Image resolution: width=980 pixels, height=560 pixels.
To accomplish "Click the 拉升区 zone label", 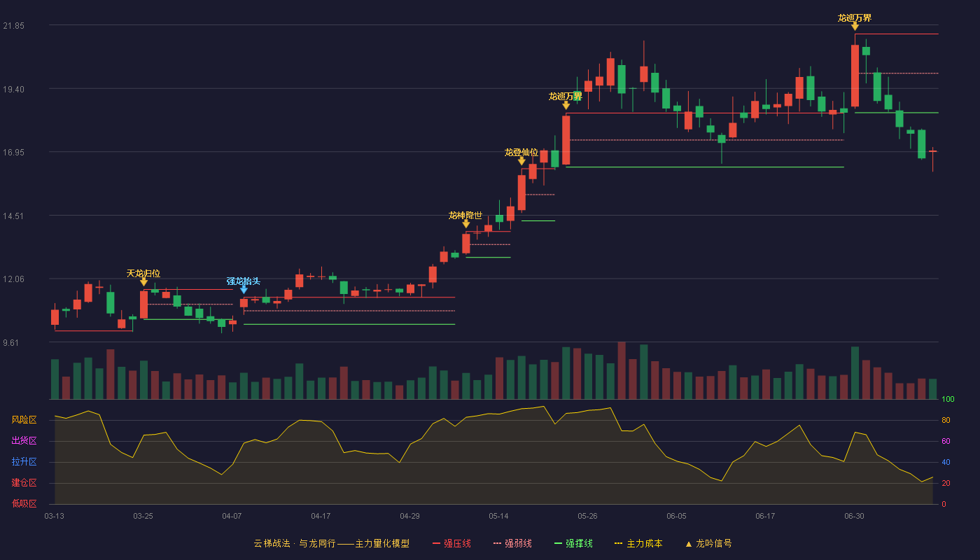I will tap(24, 462).
